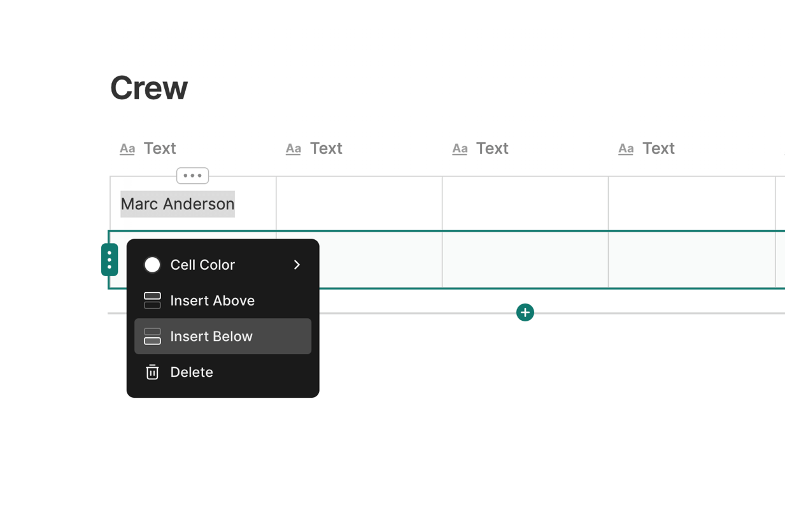Click the green row drag handle
785x532 pixels.
pyautogui.click(x=110, y=260)
